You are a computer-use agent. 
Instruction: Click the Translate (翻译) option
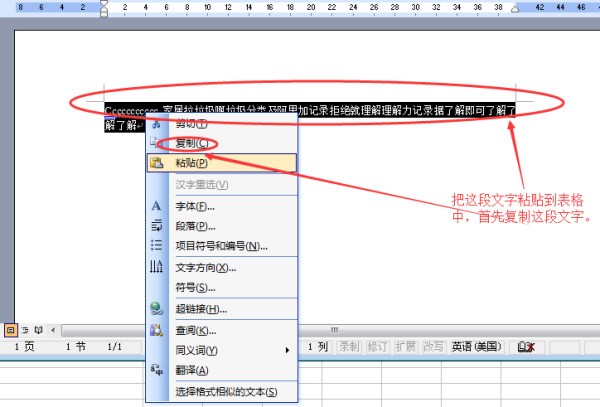pos(191,370)
